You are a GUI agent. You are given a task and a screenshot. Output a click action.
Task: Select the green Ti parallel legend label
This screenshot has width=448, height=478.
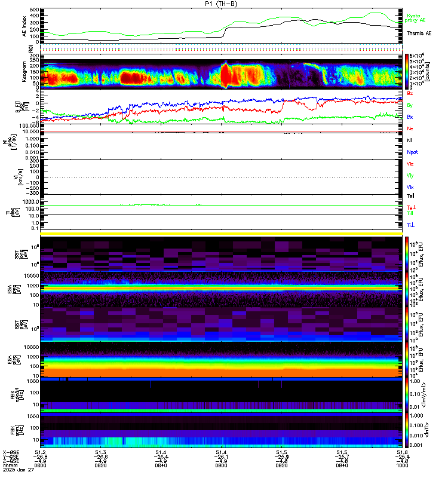[410, 213]
